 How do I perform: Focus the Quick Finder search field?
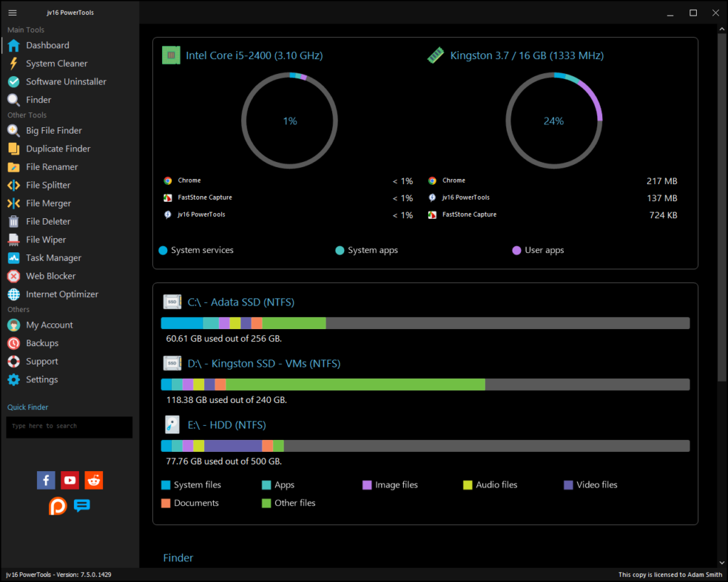point(69,427)
